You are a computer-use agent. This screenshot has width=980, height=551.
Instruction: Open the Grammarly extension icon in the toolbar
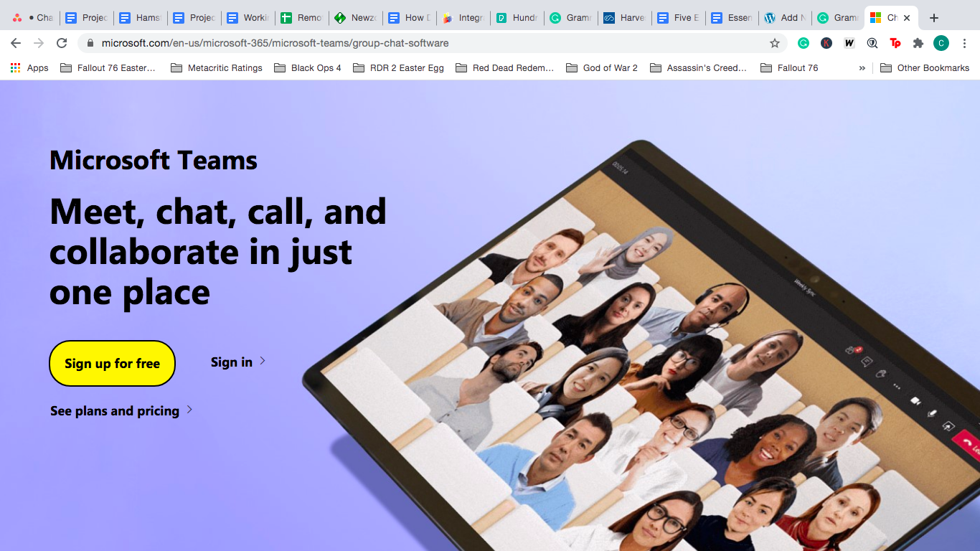[x=804, y=43]
